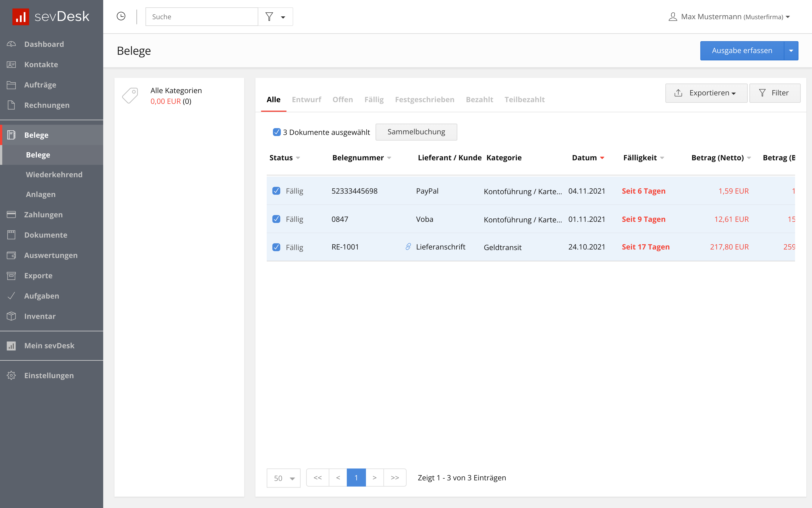This screenshot has width=812, height=508.
Task: Switch to the Bezahlt tab
Action: click(479, 100)
